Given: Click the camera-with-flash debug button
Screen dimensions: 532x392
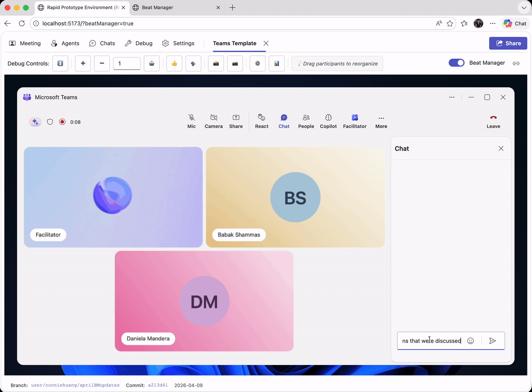Looking at the screenshot, I should (x=216, y=63).
